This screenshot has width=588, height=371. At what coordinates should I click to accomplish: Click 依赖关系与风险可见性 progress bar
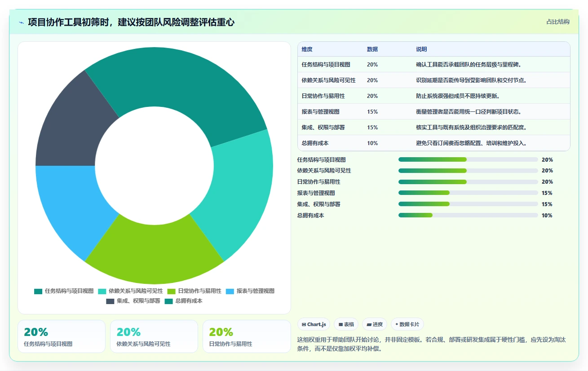[x=468, y=171]
